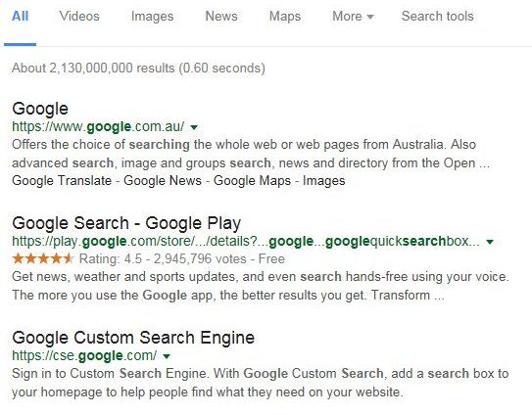Image resolution: width=532 pixels, height=415 pixels.
Task: Open the Google result title link
Action: click(x=40, y=109)
